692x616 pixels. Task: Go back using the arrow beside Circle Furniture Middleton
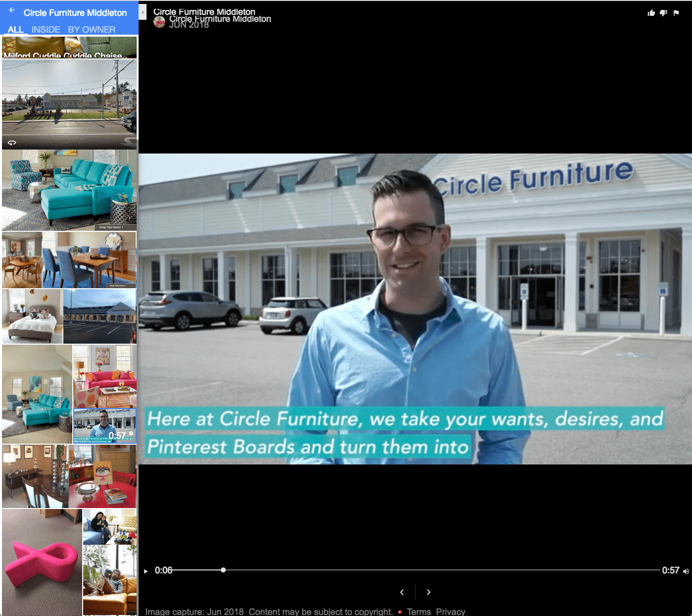[x=12, y=10]
